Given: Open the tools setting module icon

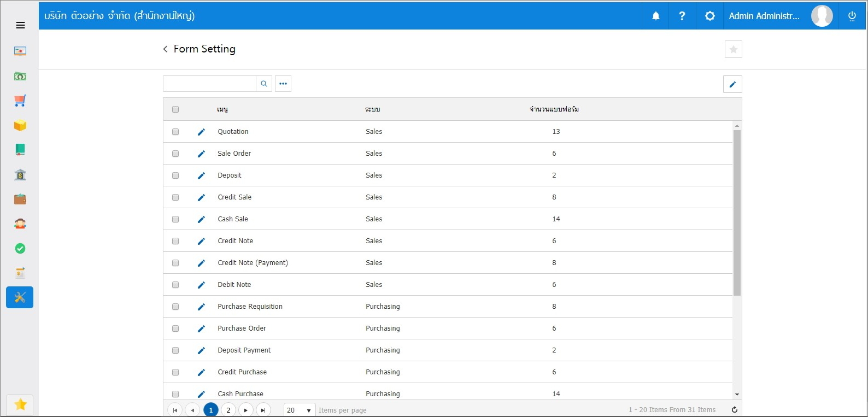Looking at the screenshot, I should pos(20,297).
